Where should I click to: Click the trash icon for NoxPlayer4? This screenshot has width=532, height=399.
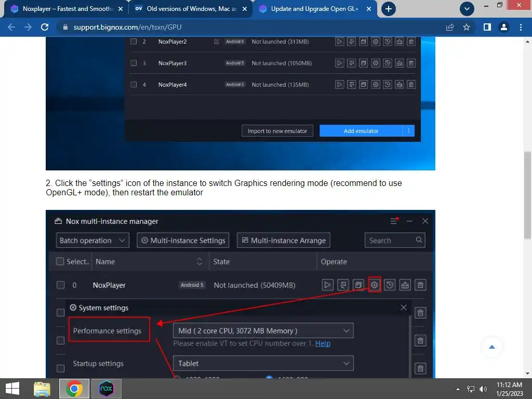pyautogui.click(x=411, y=85)
